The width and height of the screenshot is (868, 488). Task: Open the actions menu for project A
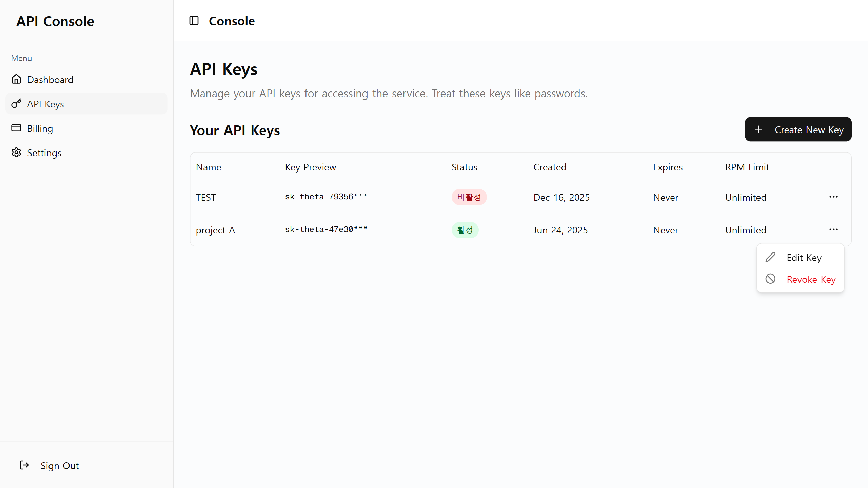pyautogui.click(x=834, y=230)
